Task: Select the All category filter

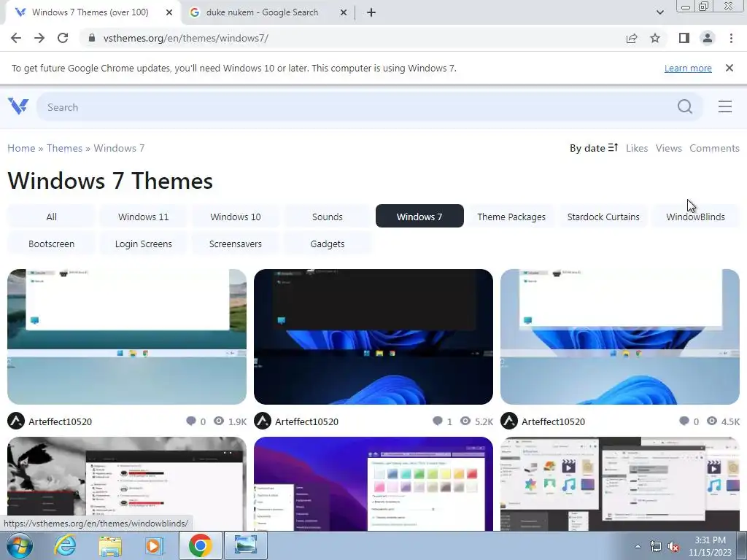Action: pos(52,217)
